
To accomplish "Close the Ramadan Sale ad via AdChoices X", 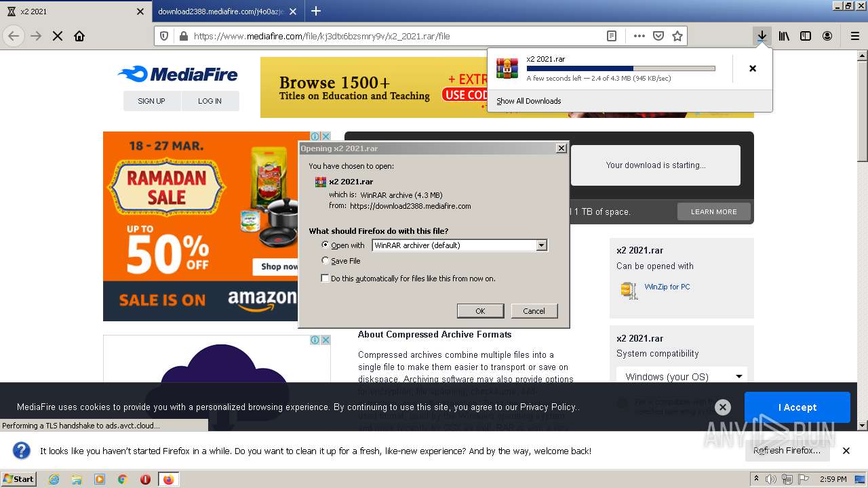I will click(x=325, y=136).
